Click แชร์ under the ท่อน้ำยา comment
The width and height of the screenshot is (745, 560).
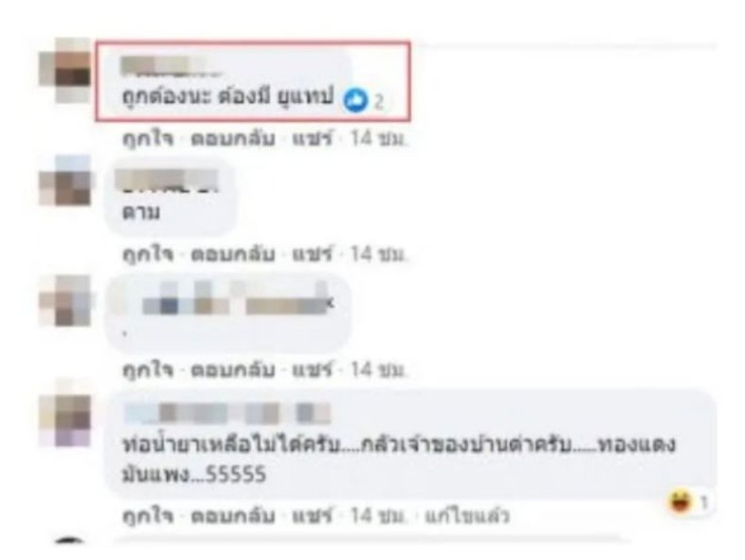(311, 516)
